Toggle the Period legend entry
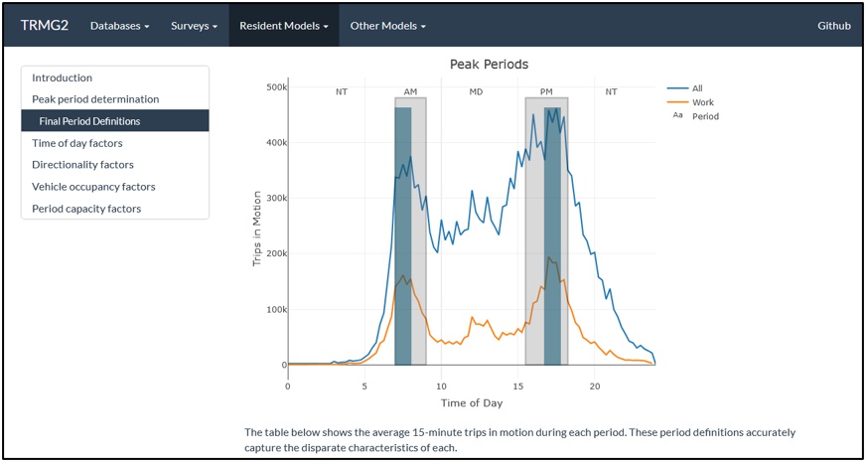868x464 pixels. coord(705,116)
